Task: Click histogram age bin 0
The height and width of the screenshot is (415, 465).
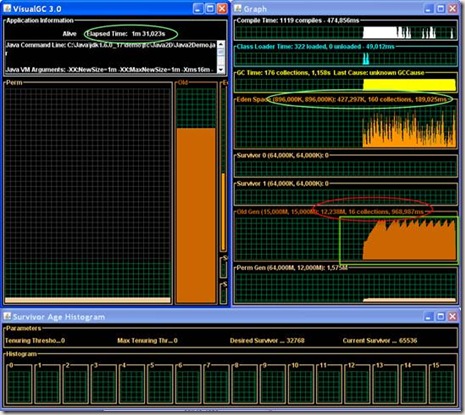Action: click(x=20, y=384)
